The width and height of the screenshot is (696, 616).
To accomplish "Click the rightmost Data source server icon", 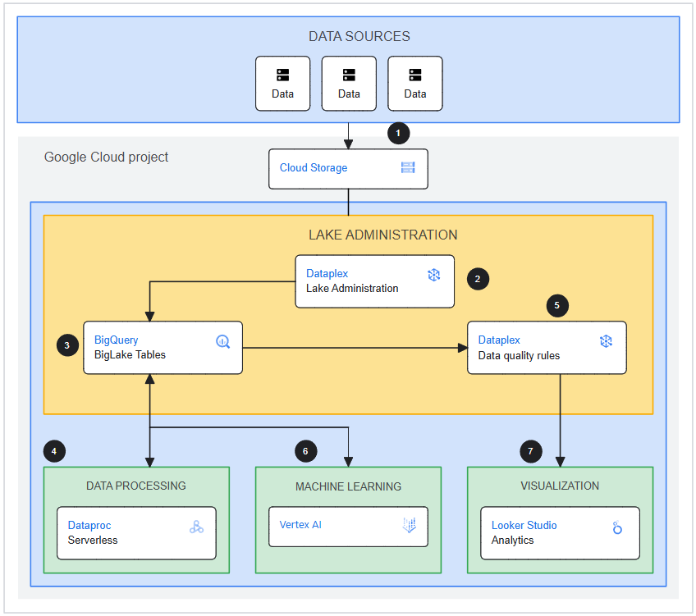I will click(x=415, y=75).
